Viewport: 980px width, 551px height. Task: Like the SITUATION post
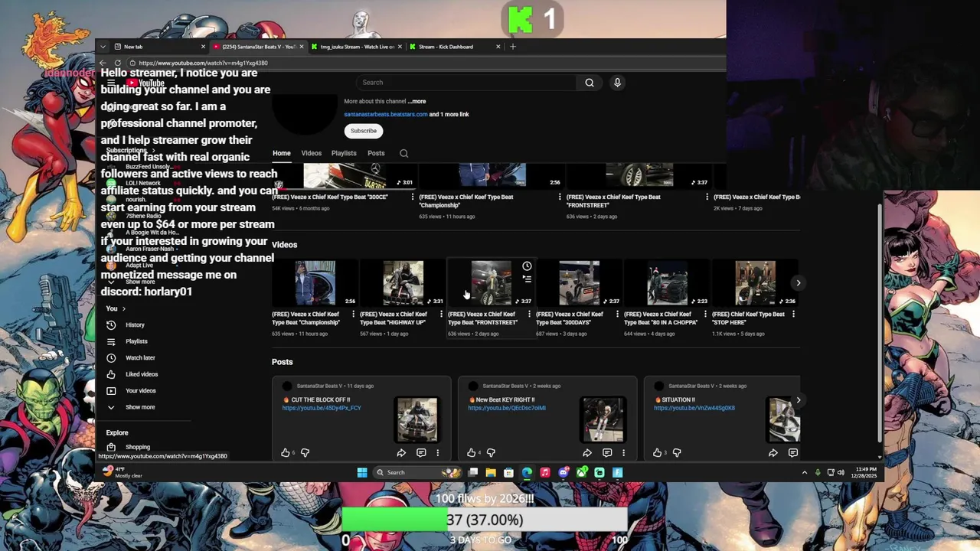tap(658, 453)
